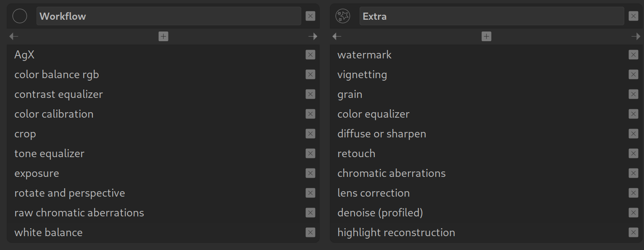Remove AgX module from Workflow group
644x250 pixels.
pos(310,55)
